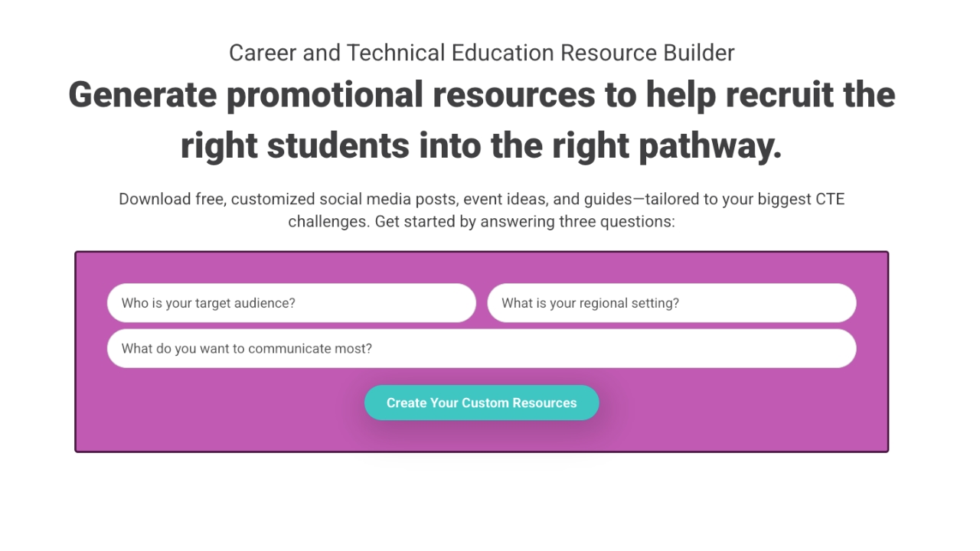Click the intro paragraph about free downloads
The image size is (980, 551).
pyautogui.click(x=481, y=210)
